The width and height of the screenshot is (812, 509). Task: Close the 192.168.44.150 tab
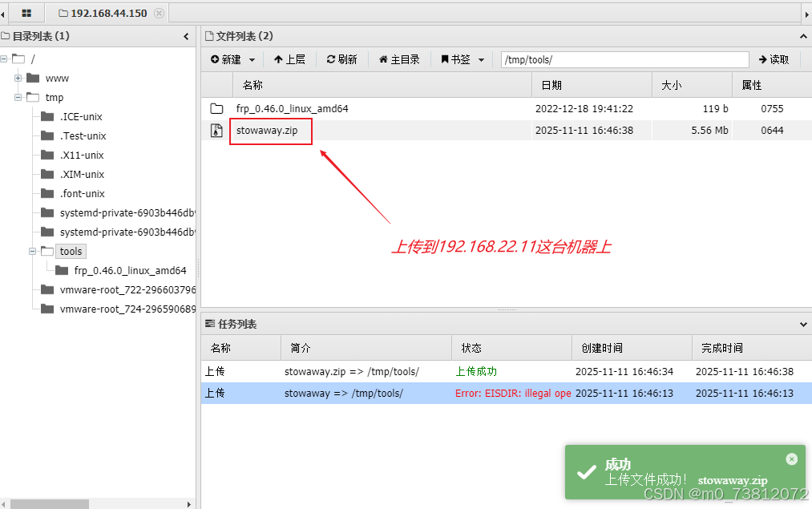(160, 13)
